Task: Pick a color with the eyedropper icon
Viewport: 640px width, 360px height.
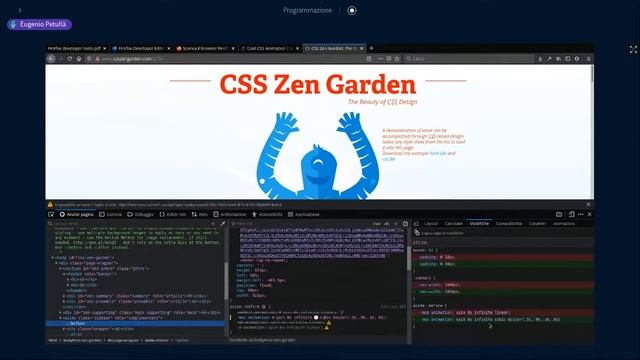Action: pyautogui.click(x=222, y=224)
